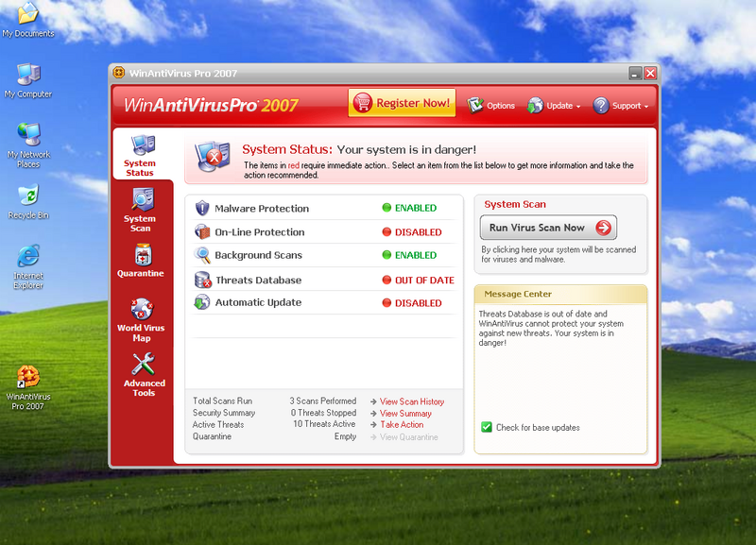This screenshot has height=545, width=756.
Task: Toggle the Check for base updates checkbox
Action: pyautogui.click(x=487, y=427)
